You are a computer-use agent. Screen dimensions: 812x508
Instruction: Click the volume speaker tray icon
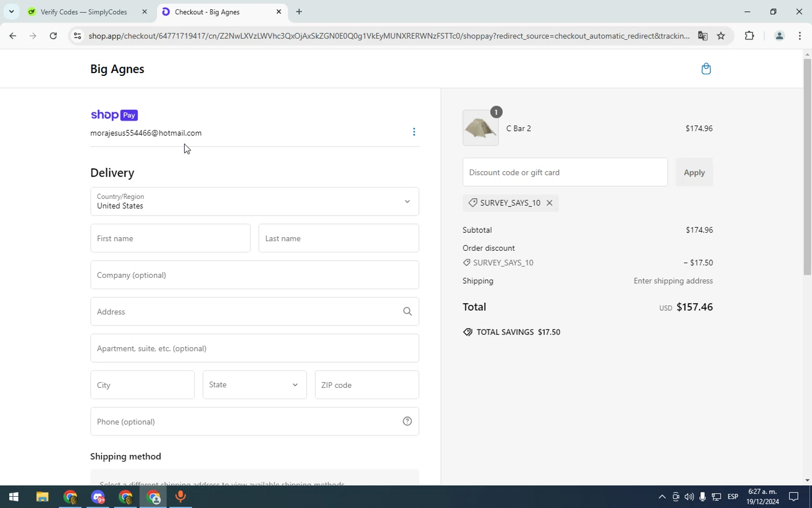point(689,497)
